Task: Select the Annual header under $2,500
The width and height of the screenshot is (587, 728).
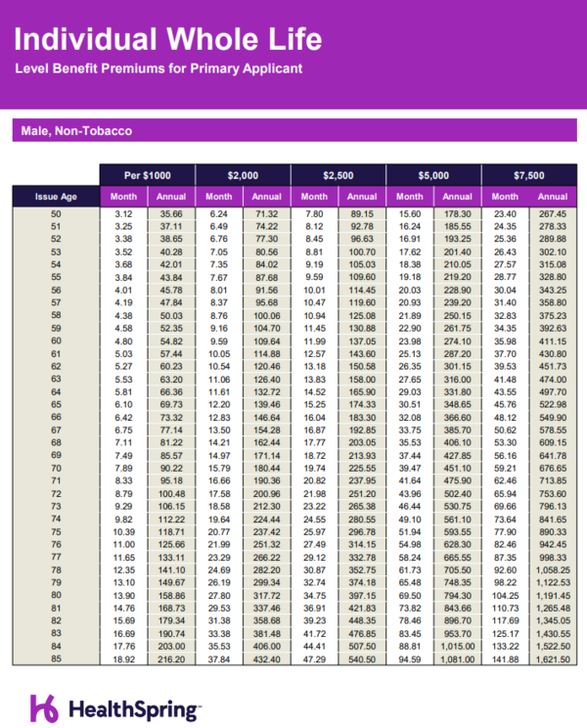Action: 362,197
